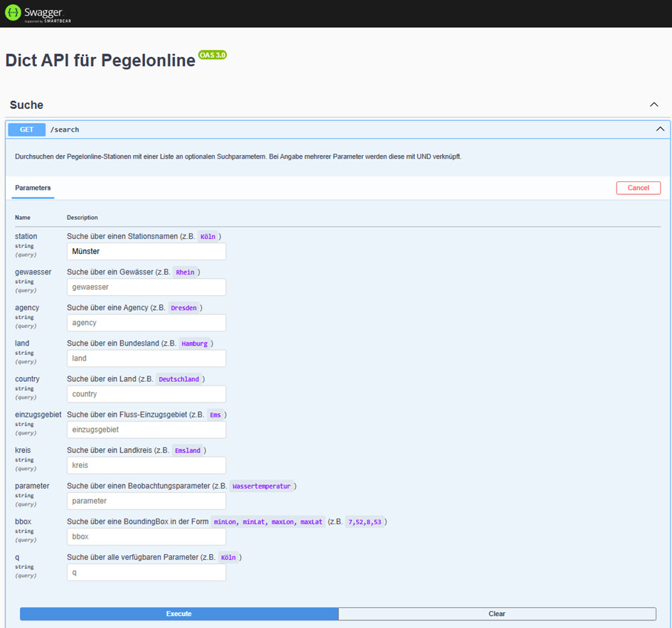Click the OAS 3.0 version badge

pos(213,55)
